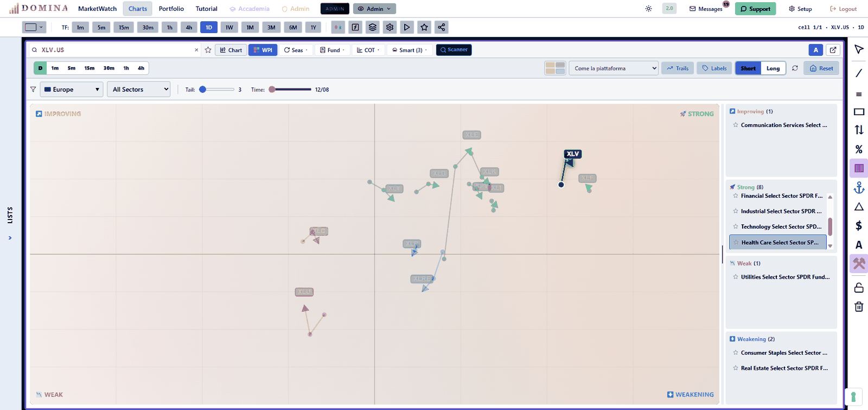Open Messages
Screen dimensions: 868x410
click(x=706, y=9)
